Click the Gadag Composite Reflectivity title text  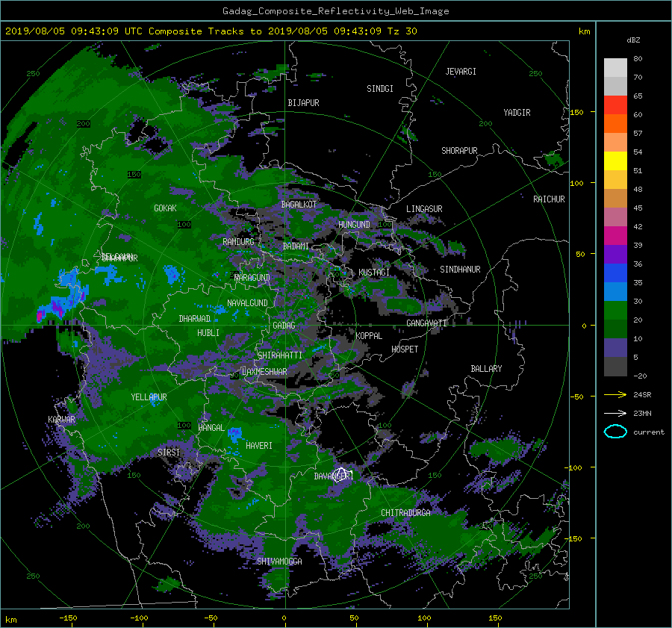335,11
